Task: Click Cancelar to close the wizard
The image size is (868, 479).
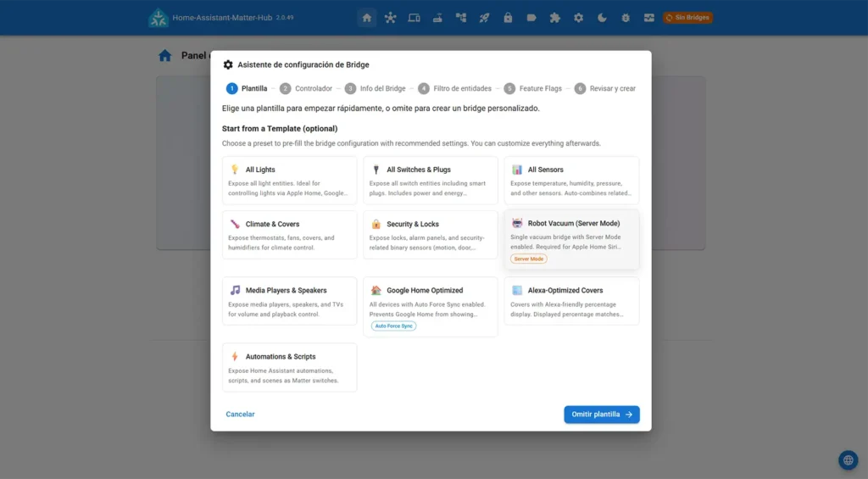Action: [x=240, y=415]
